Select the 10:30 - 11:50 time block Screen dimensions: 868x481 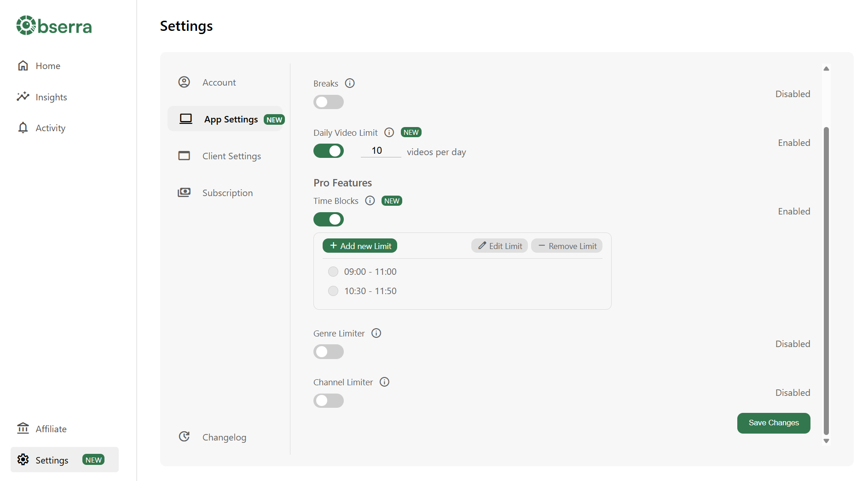tap(333, 291)
